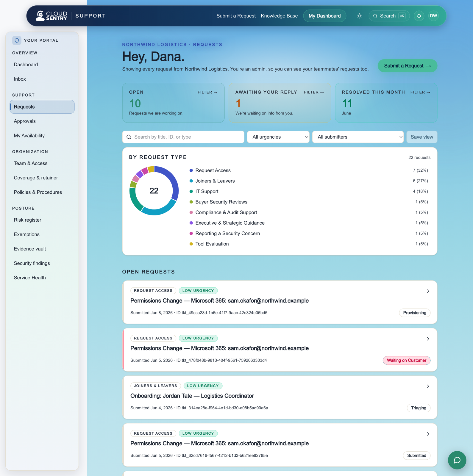Open Exemptions in sidebar
Viewport: 473px width, 476px height.
pyautogui.click(x=42, y=234)
